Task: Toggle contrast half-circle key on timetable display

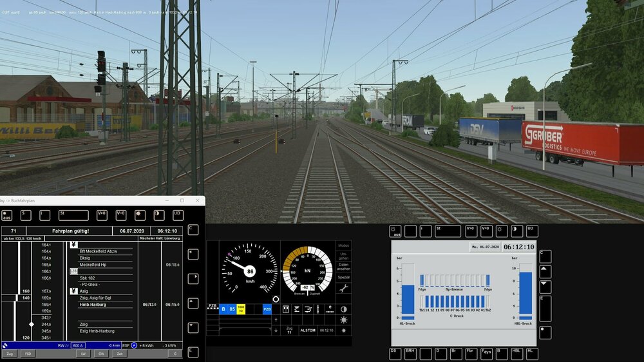Action: coord(158,215)
